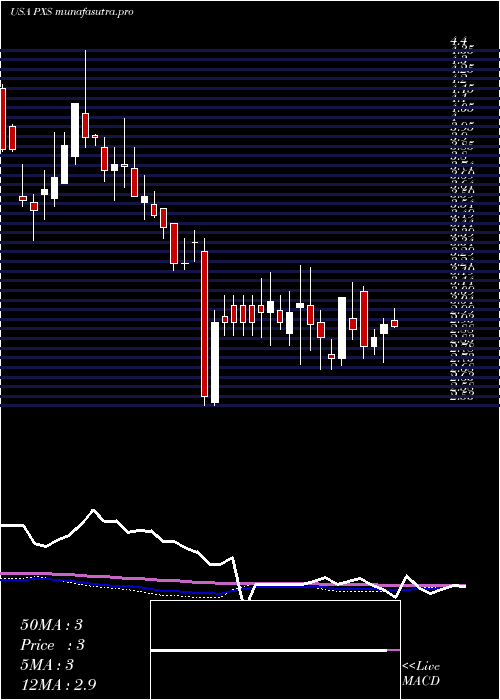Click the tall white recovery candlestick after the drop
This screenshot has height=700, width=500.
click(215, 362)
